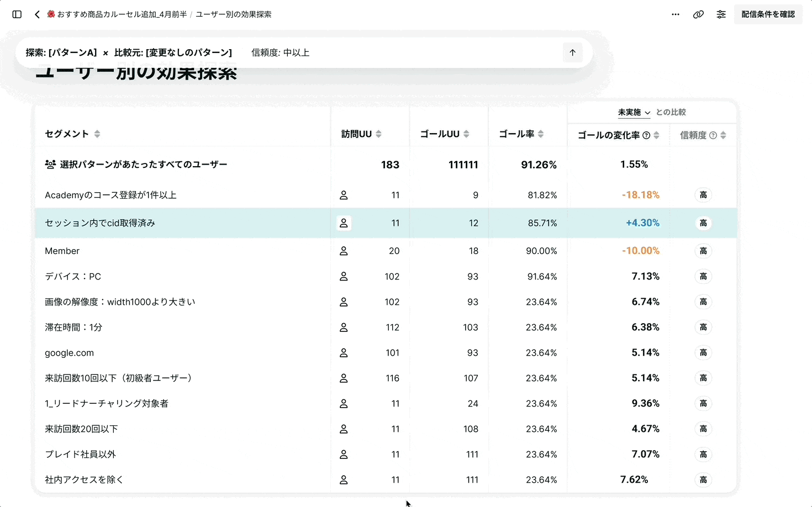Click the 111111 goal UU total

tap(463, 165)
